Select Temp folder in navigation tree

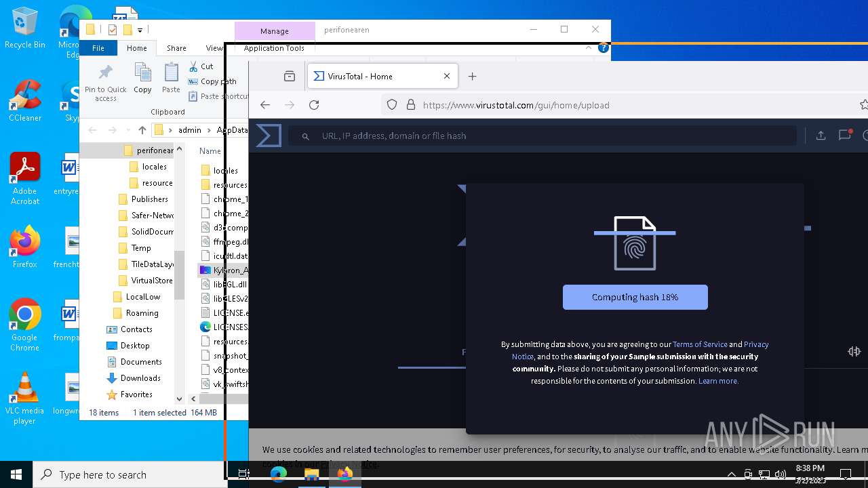tap(141, 248)
